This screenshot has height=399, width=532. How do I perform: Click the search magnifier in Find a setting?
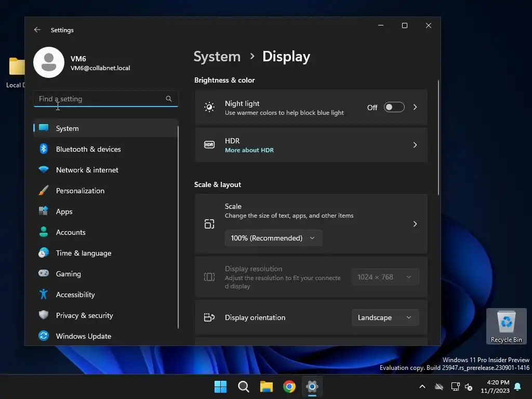(169, 99)
